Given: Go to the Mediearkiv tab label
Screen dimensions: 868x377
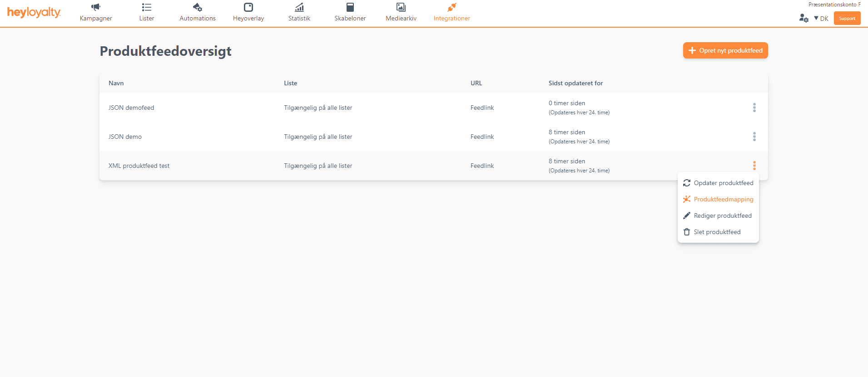Looking at the screenshot, I should (x=401, y=19).
